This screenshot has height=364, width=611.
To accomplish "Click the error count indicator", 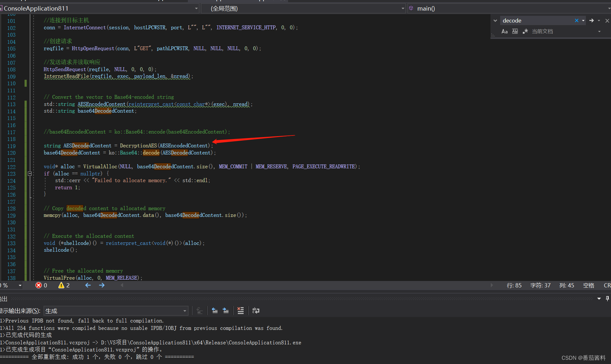I will click(x=41, y=285).
